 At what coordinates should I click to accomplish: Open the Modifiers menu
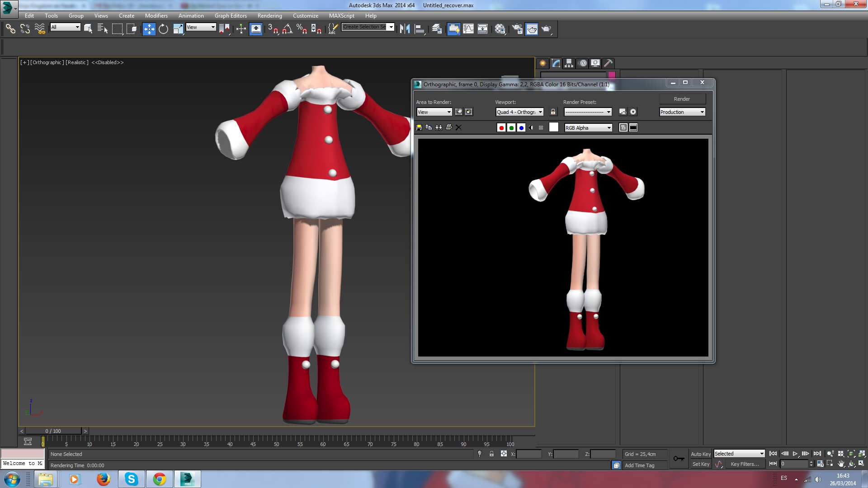click(x=156, y=15)
